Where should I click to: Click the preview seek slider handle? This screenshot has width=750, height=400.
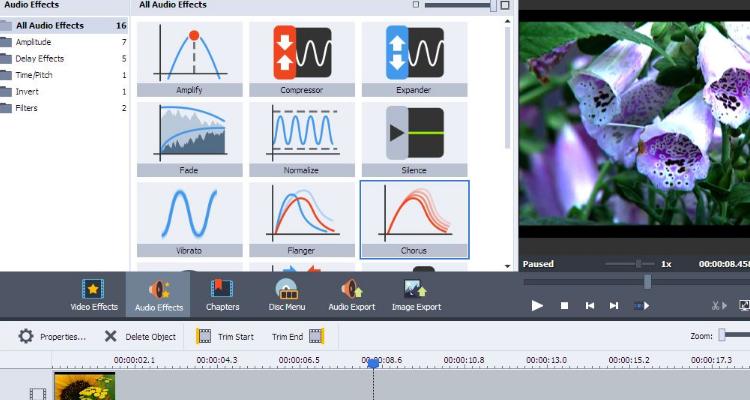pyautogui.click(x=647, y=282)
